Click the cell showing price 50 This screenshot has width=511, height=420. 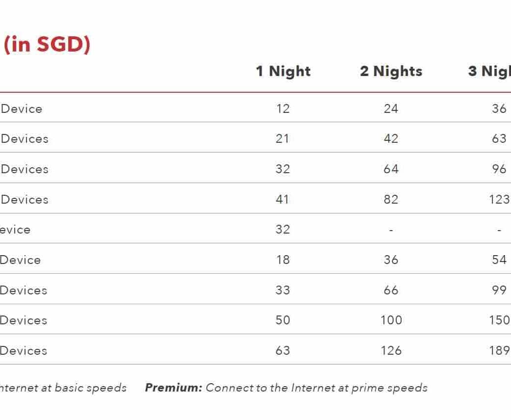[283, 320]
